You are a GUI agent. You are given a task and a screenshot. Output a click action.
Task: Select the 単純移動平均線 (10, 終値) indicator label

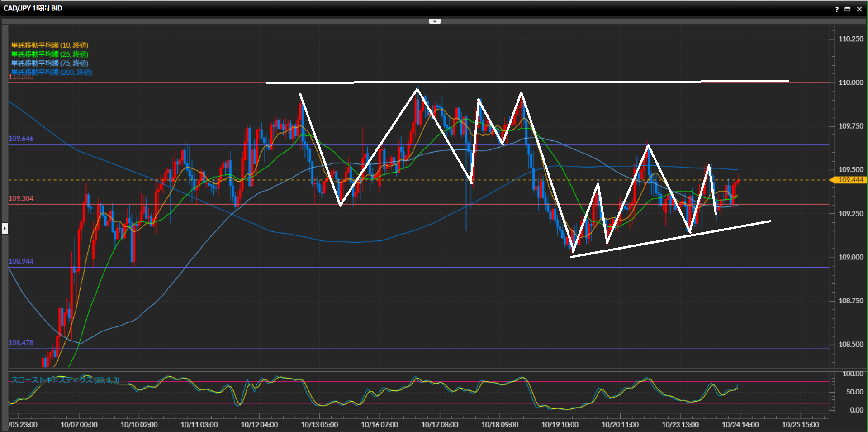[50, 45]
